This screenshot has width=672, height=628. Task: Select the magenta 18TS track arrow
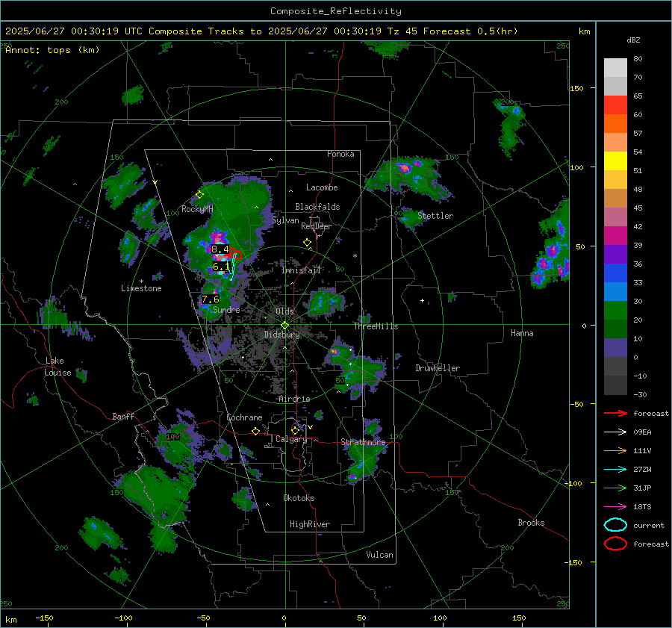coord(615,507)
